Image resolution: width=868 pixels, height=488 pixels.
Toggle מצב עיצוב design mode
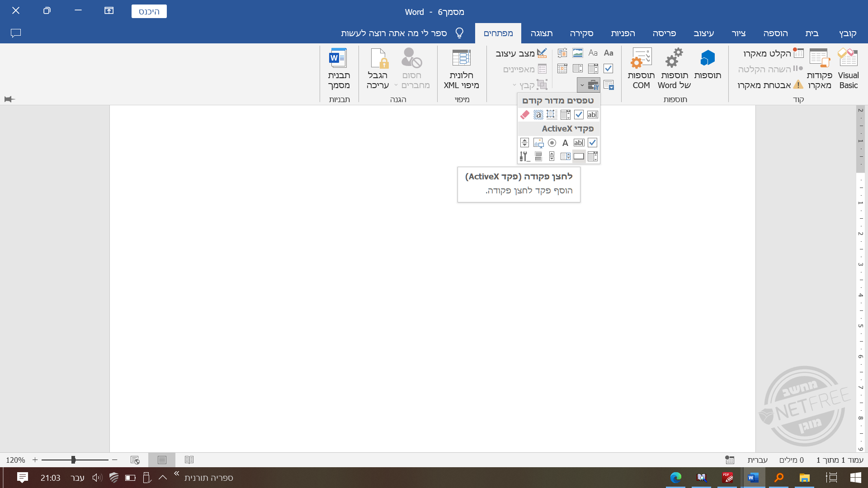point(521,53)
